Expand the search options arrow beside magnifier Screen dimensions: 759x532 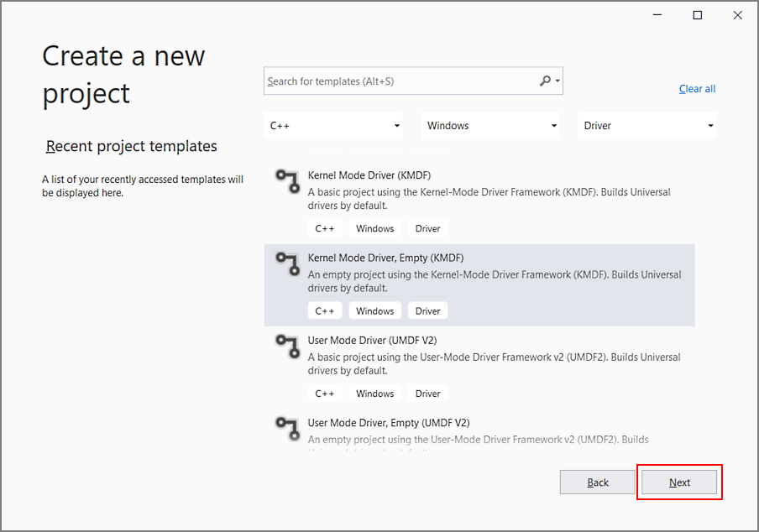coord(556,81)
